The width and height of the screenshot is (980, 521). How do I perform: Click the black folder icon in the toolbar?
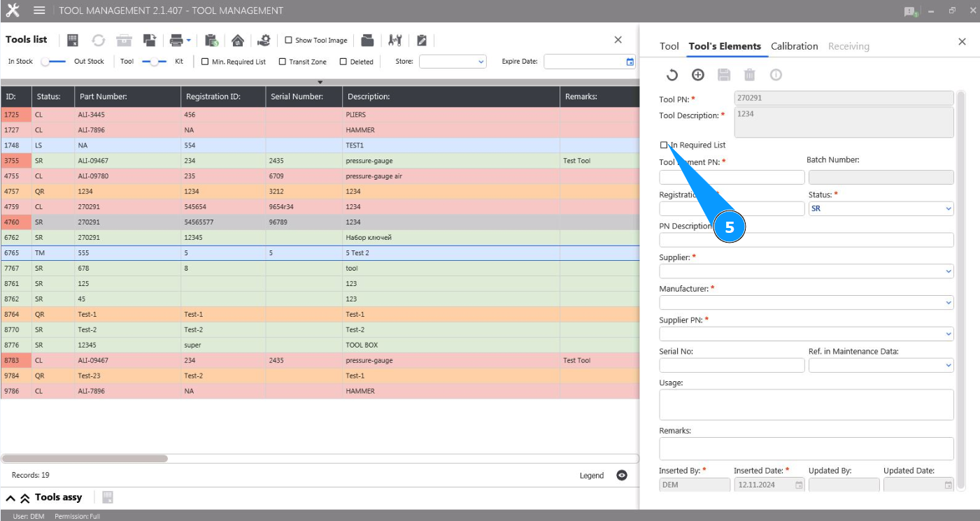[x=367, y=41]
